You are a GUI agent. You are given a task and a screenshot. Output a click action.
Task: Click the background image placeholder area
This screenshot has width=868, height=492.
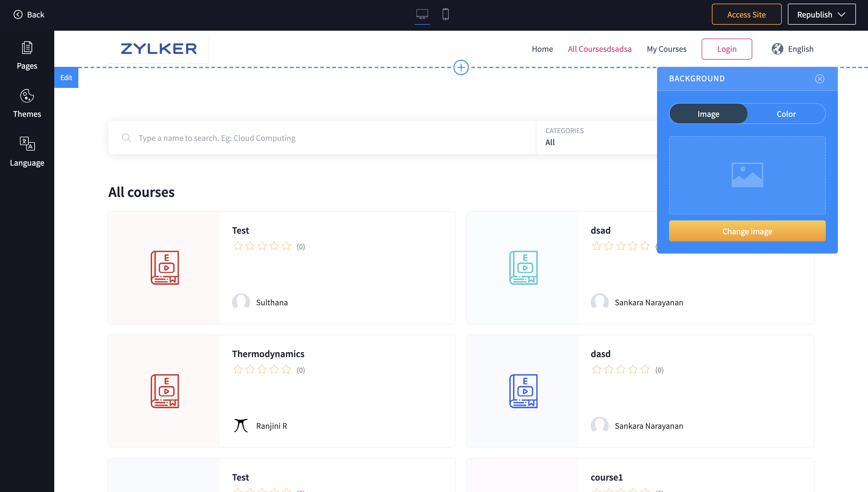tap(747, 175)
